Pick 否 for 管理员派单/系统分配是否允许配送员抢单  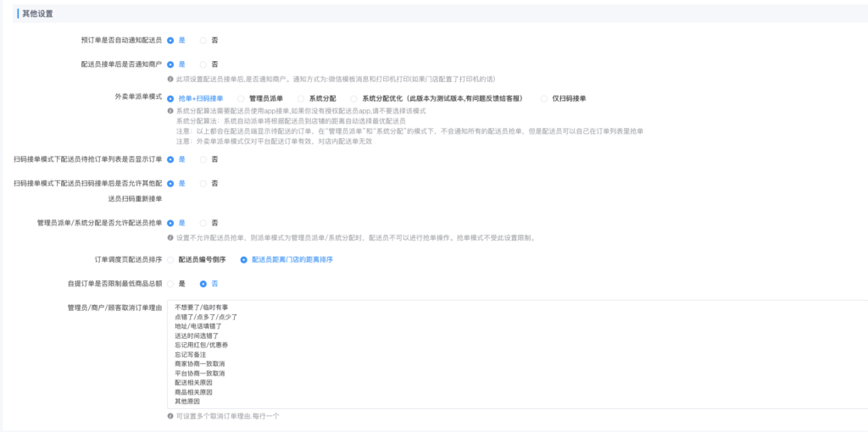pos(203,223)
